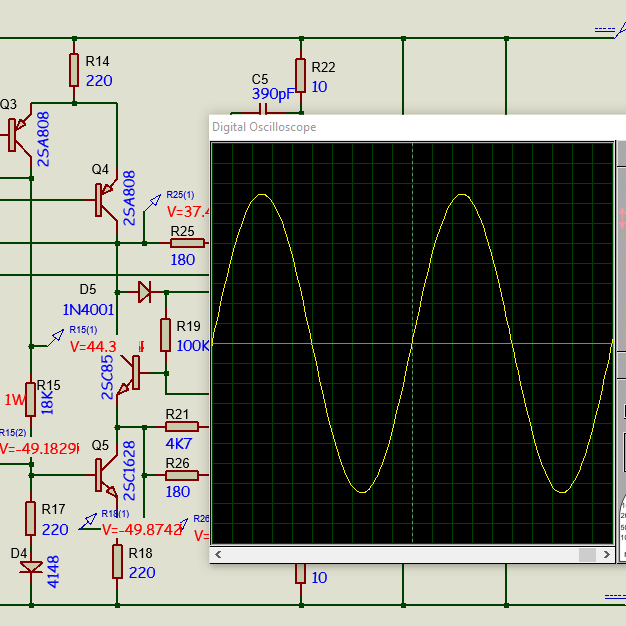Click the R19 value 100K
The width and height of the screenshot is (626, 626).
193,346
